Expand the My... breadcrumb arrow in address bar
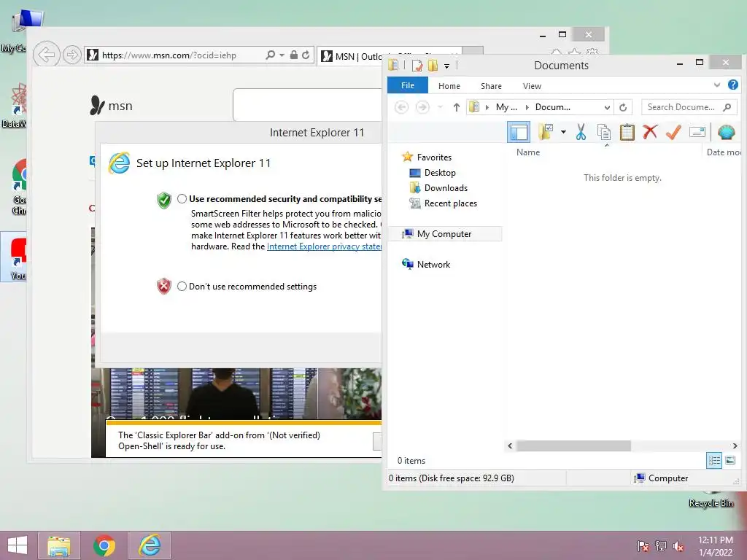Viewport: 747px width, 560px height. (x=487, y=108)
